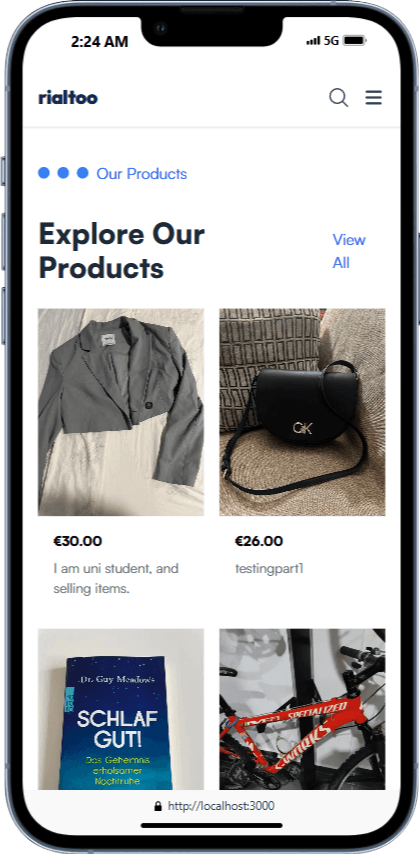Click the View All link
Image resolution: width=420 pixels, height=854 pixels.
coord(349,251)
